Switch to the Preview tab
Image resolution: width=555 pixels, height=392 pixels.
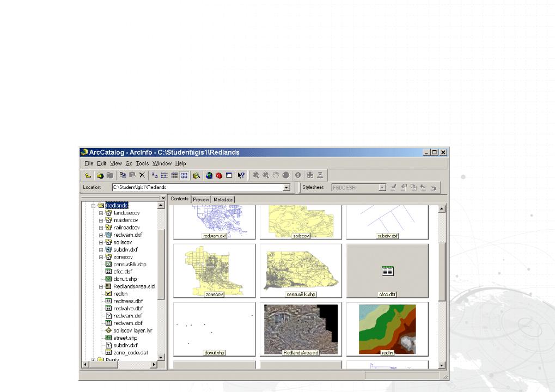201,199
